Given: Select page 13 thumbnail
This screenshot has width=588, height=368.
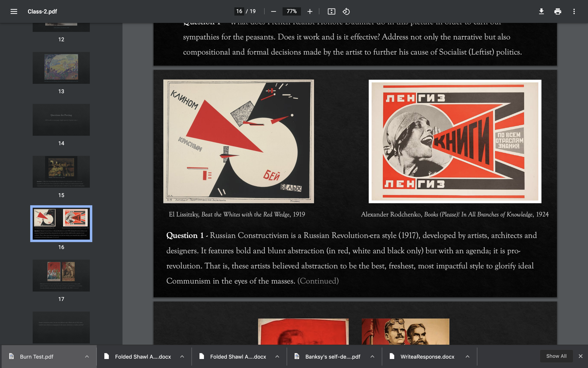Looking at the screenshot, I should click(x=61, y=68).
